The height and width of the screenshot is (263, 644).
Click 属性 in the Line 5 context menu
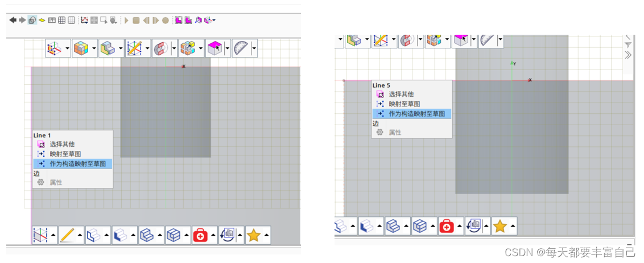tap(411, 132)
